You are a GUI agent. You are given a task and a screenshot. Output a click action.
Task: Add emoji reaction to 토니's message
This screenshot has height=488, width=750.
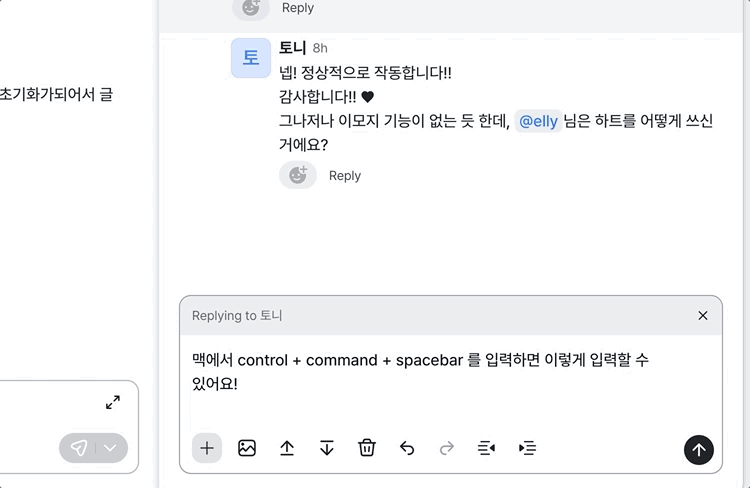pyautogui.click(x=298, y=175)
